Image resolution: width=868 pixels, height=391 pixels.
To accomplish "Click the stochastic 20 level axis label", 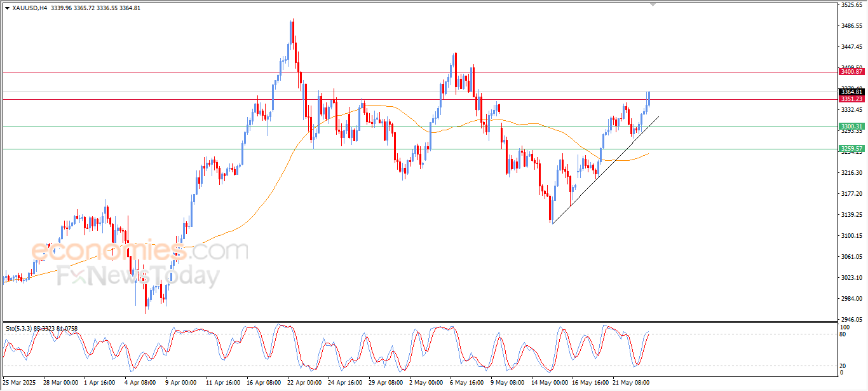I will point(843,366).
